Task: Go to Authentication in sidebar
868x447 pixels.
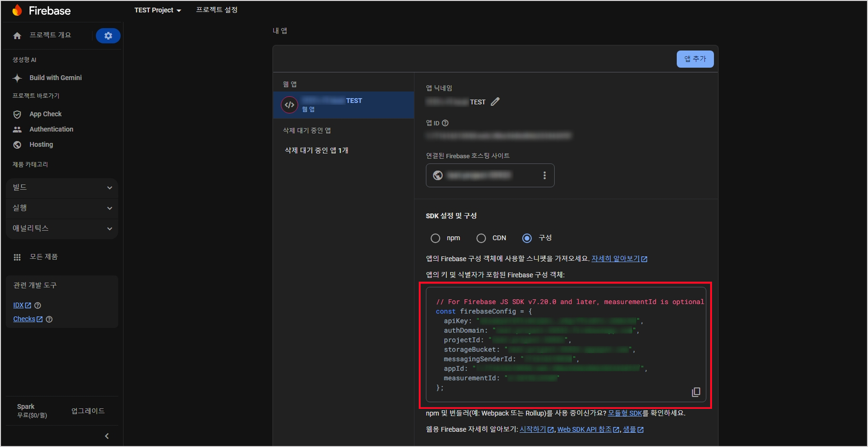Action: [52, 129]
